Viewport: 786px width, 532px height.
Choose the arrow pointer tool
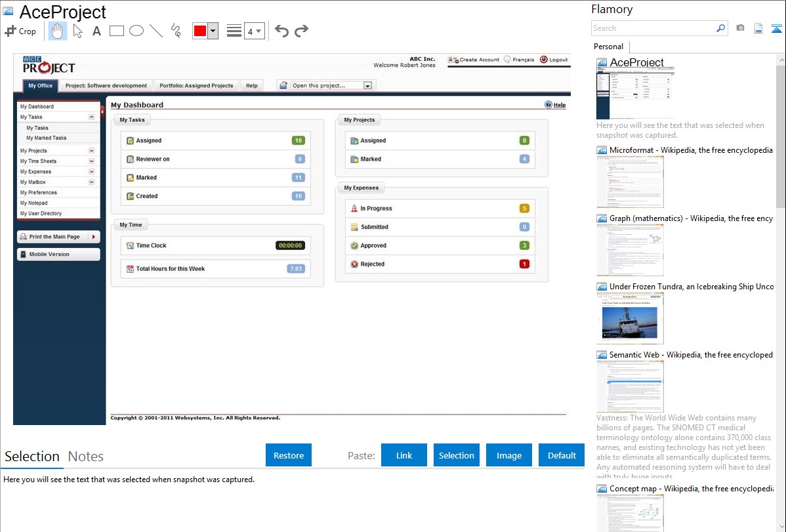(x=78, y=31)
